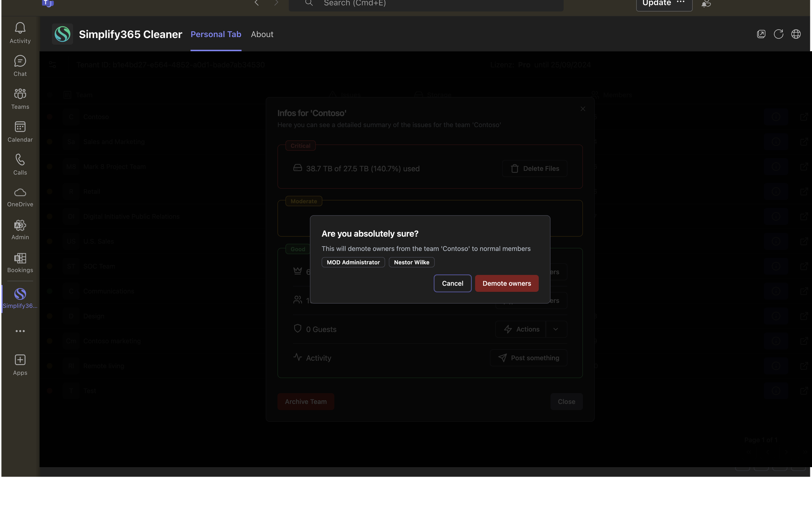Click the MOD Administrator owner tag
812x508 pixels.
[353, 263]
